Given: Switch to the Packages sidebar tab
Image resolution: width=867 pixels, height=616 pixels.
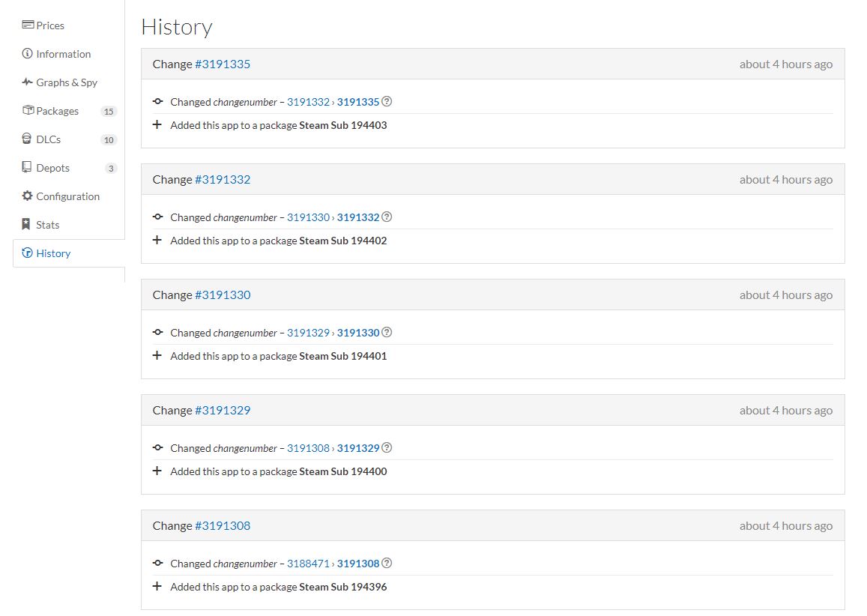Looking at the screenshot, I should pos(58,111).
